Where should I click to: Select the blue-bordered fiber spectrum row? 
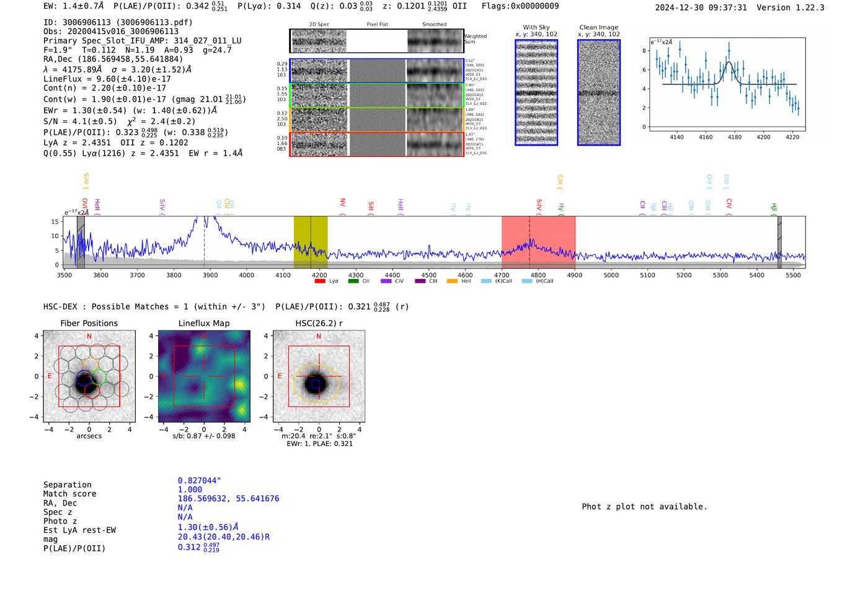376,71
